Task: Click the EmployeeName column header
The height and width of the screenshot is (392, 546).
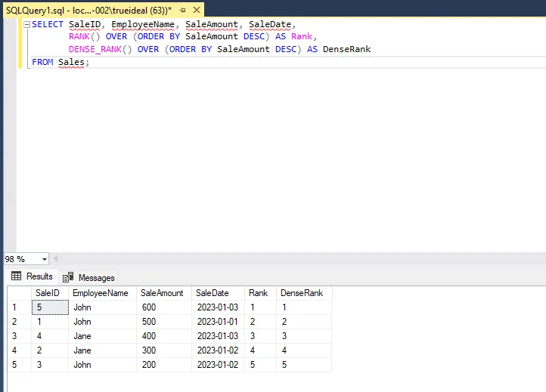Action: coord(102,293)
